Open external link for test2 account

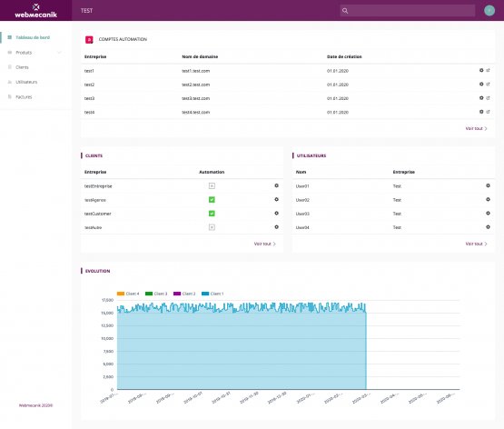click(488, 84)
